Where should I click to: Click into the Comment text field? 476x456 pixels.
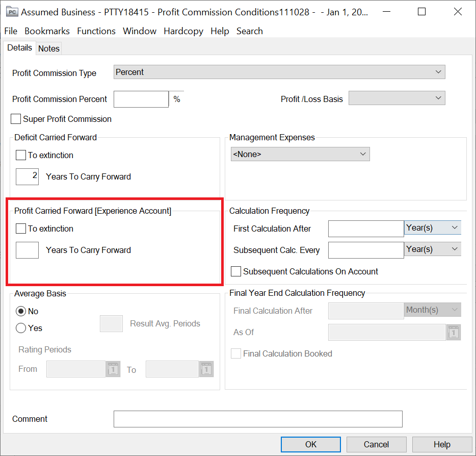coord(258,419)
